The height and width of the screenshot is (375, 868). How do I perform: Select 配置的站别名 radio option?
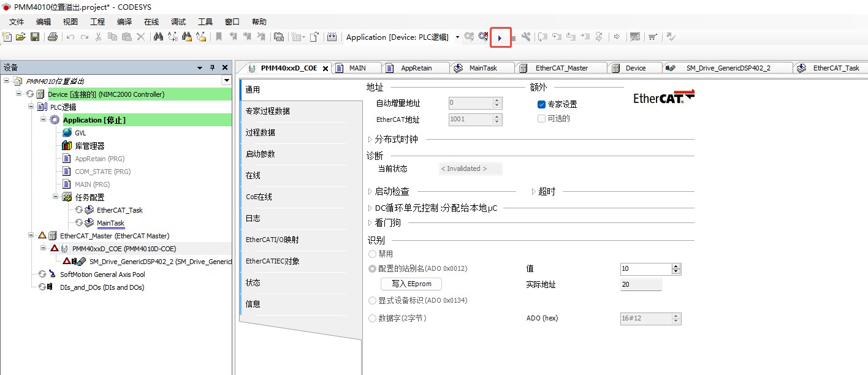click(x=371, y=268)
